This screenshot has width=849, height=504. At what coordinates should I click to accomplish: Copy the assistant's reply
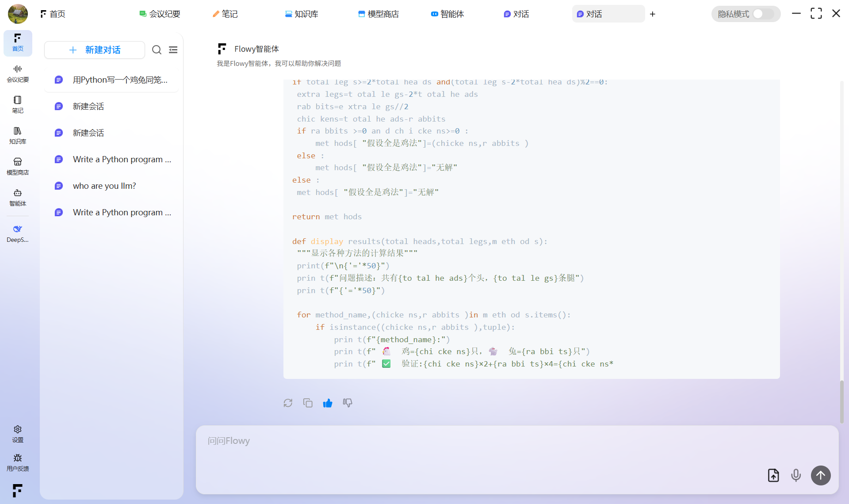308,403
